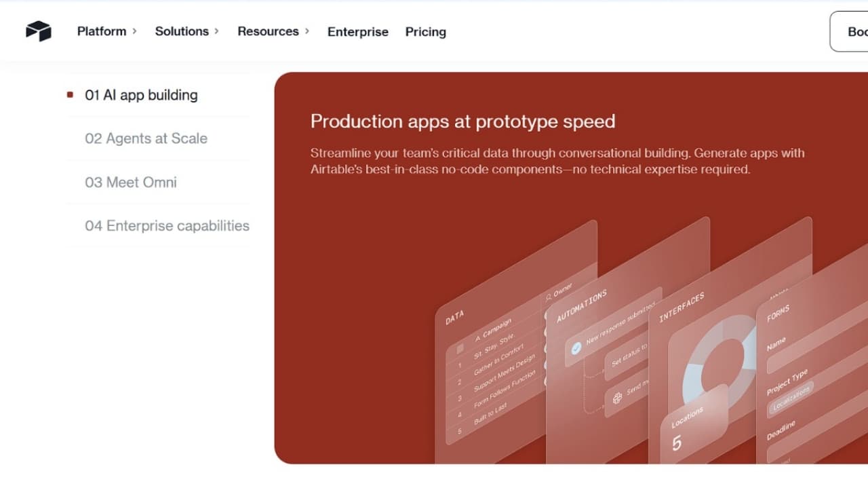The height and width of the screenshot is (488, 868).
Task: Click the Locations 5 card
Action: [x=694, y=424]
